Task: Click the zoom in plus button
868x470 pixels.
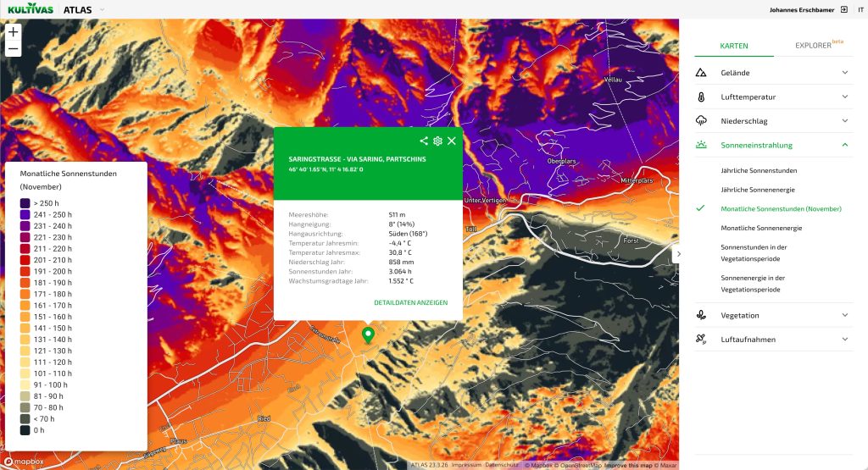Action: [x=14, y=32]
